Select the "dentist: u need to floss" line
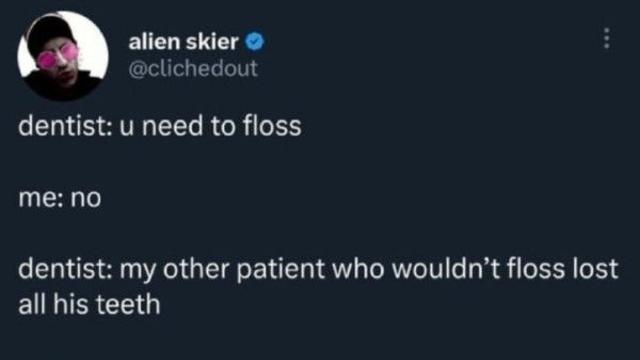The width and height of the screenshot is (640, 360). point(160,126)
